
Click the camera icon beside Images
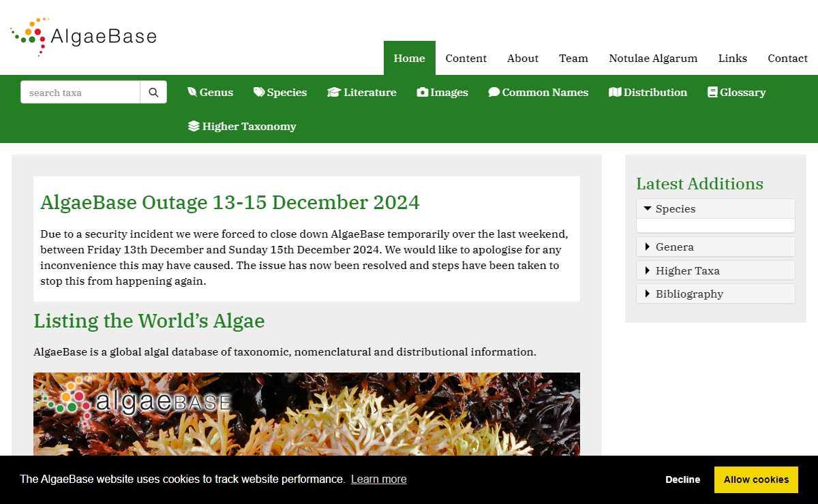(423, 92)
